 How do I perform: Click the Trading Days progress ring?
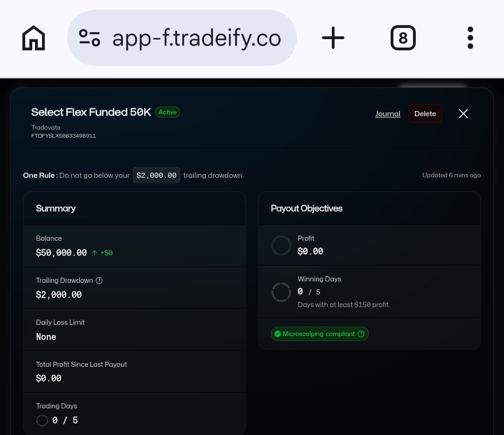pyautogui.click(x=42, y=420)
